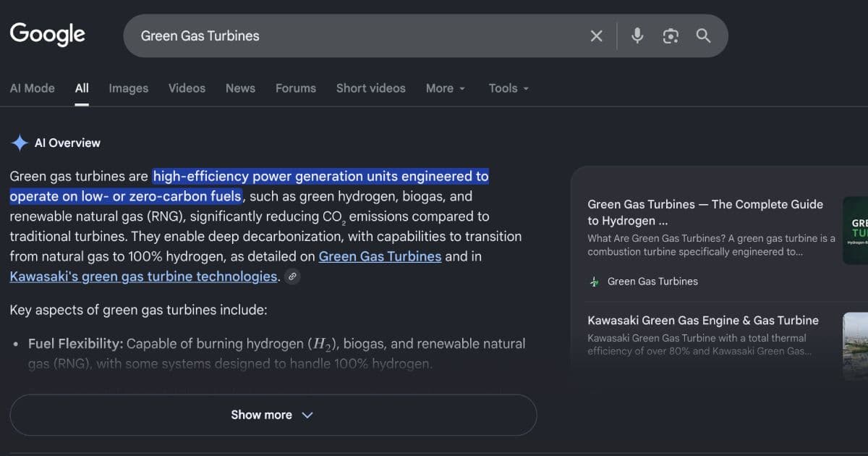The width and height of the screenshot is (868, 456).
Task: Open the Forums tab
Action: tap(296, 88)
